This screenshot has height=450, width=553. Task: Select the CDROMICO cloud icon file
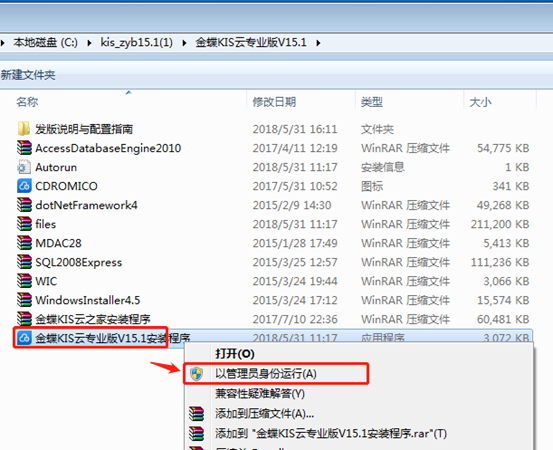(24, 186)
